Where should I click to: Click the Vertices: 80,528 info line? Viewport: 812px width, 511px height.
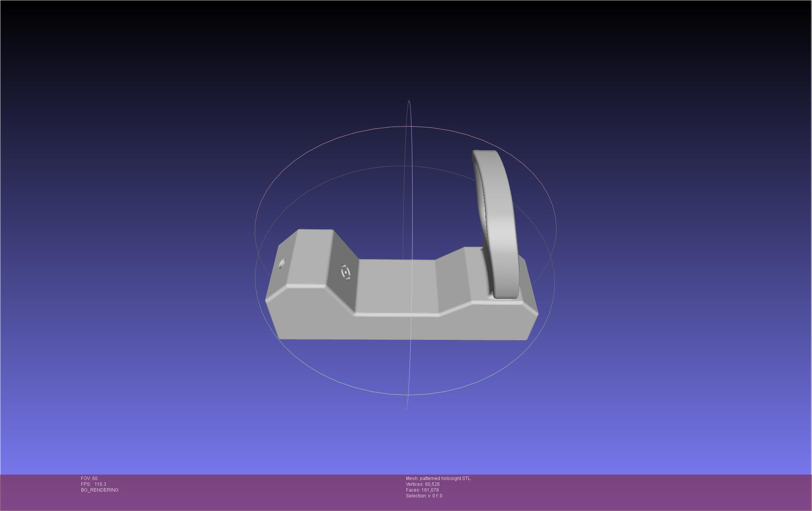(423, 484)
